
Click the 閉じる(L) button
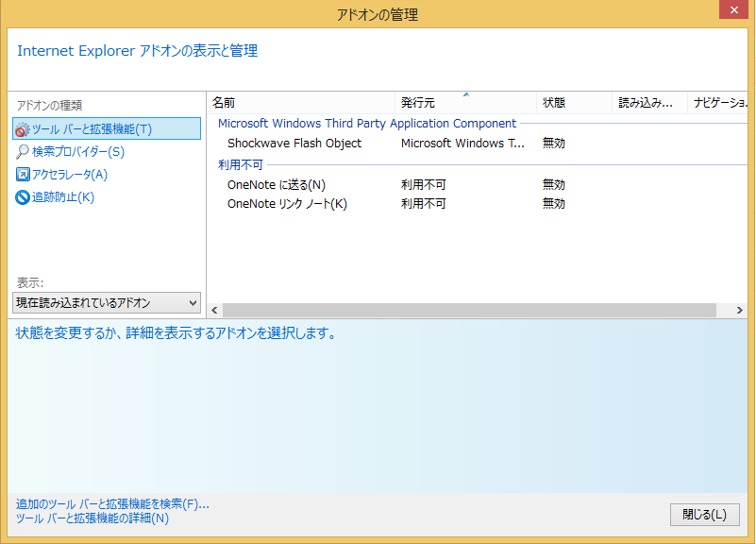[x=704, y=515]
